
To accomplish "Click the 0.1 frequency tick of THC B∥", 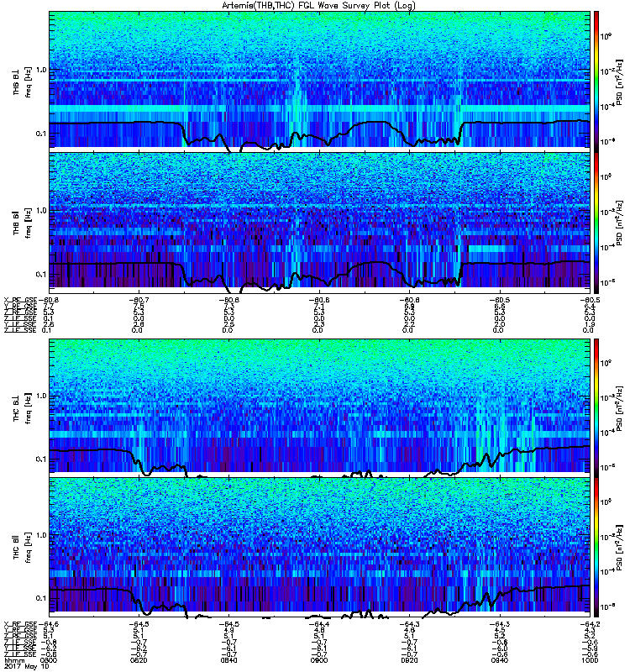I will coord(41,598).
